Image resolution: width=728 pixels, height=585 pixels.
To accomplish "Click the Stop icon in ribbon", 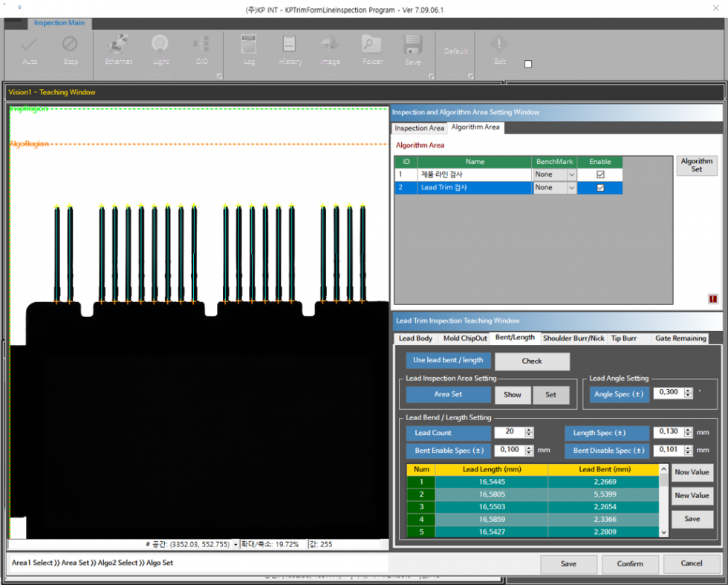I will tap(70, 45).
